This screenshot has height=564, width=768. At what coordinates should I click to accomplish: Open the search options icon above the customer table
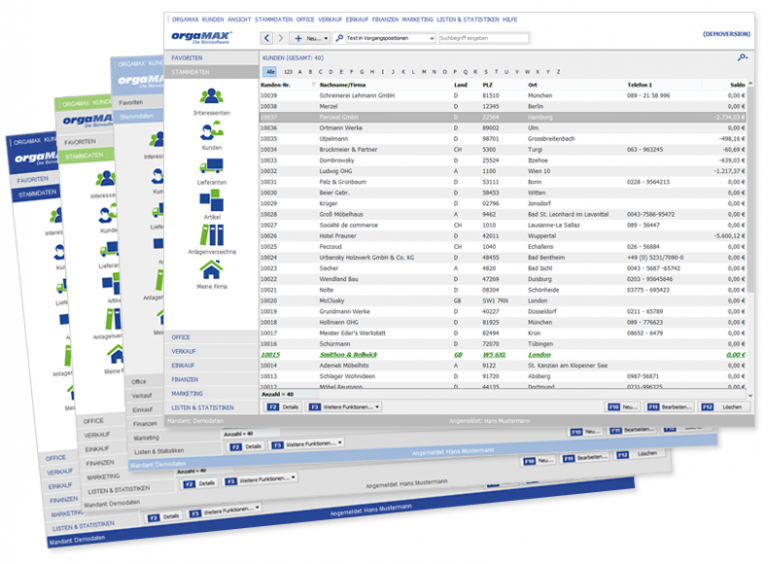pyautogui.click(x=743, y=58)
